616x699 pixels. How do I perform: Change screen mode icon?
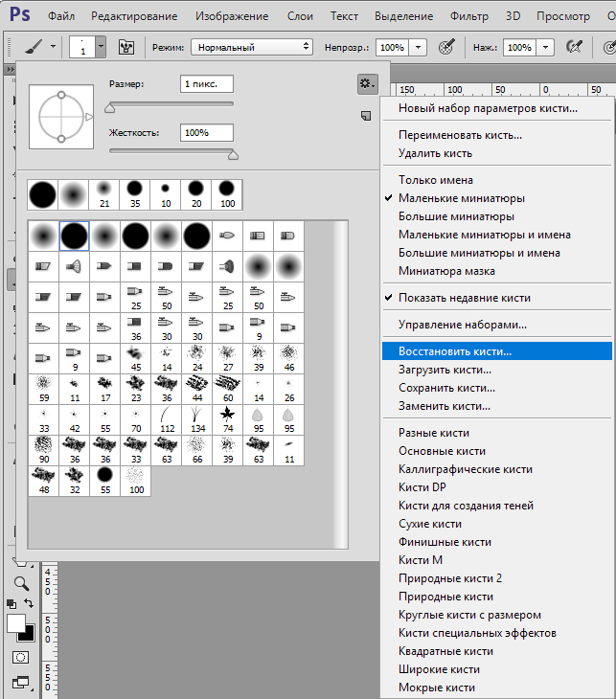coord(20,683)
